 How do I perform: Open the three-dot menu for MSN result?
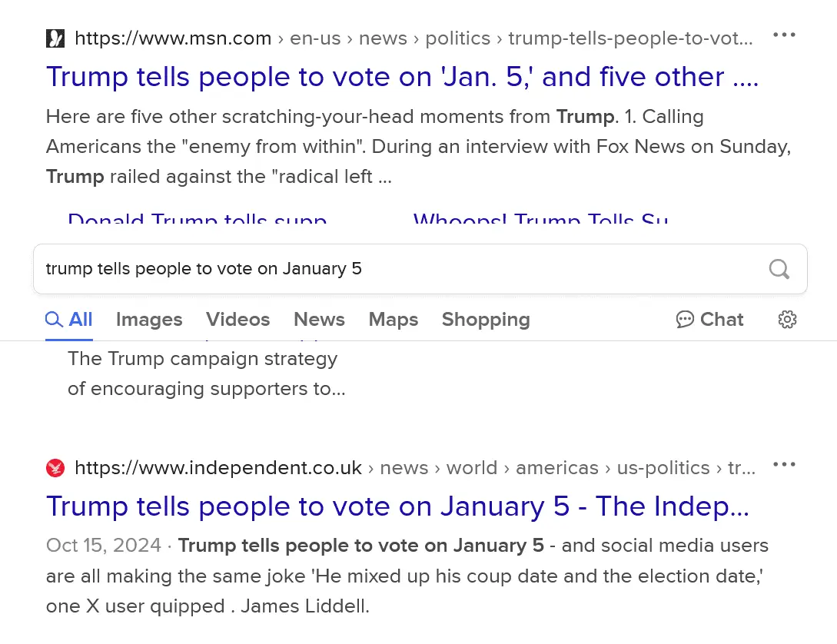tap(784, 35)
